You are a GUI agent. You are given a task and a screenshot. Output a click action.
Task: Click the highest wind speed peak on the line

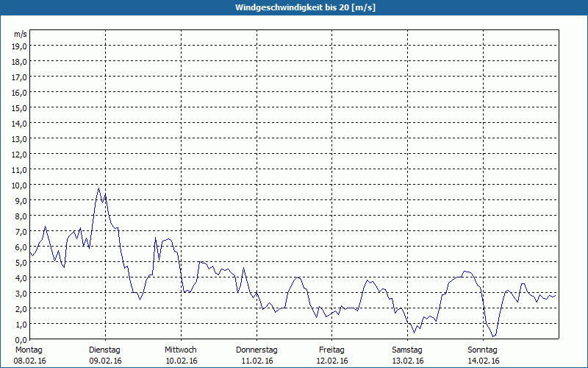point(98,188)
